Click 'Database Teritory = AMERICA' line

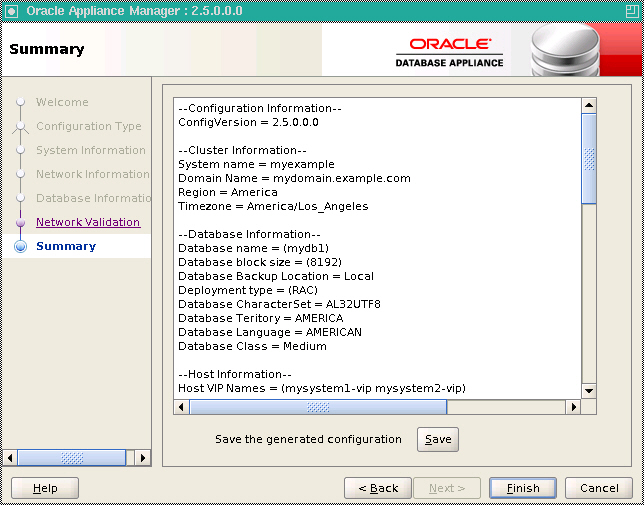point(261,318)
